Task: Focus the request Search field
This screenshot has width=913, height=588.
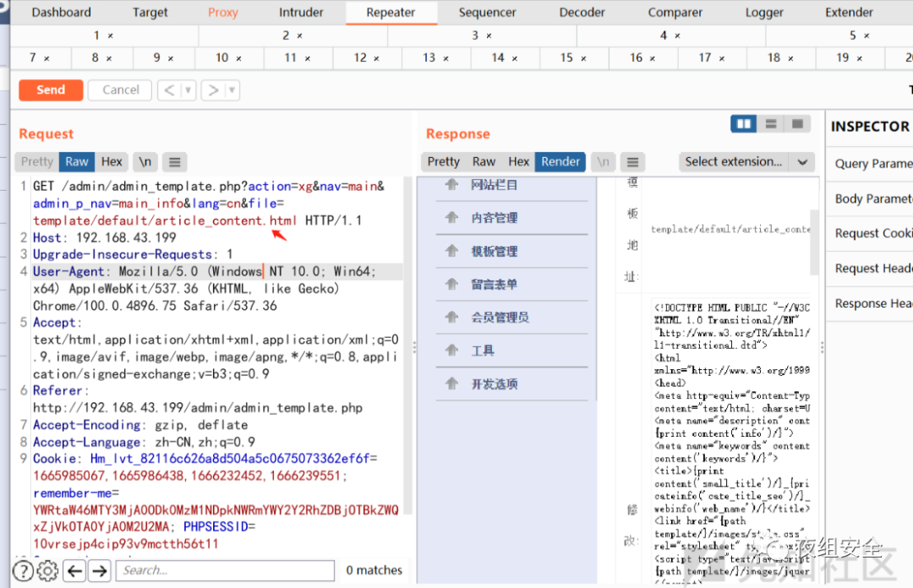Action: (226, 570)
